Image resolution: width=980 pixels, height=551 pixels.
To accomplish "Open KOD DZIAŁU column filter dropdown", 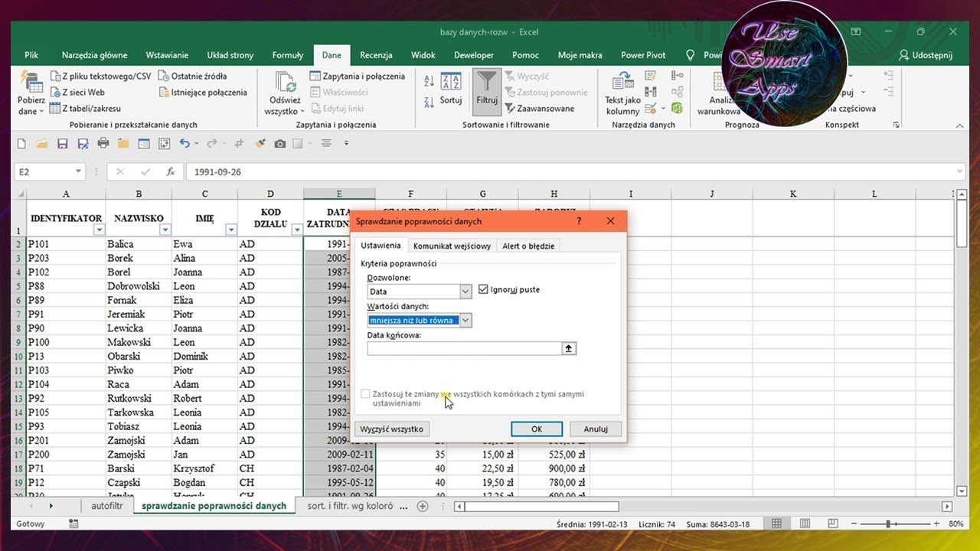I will coord(296,230).
